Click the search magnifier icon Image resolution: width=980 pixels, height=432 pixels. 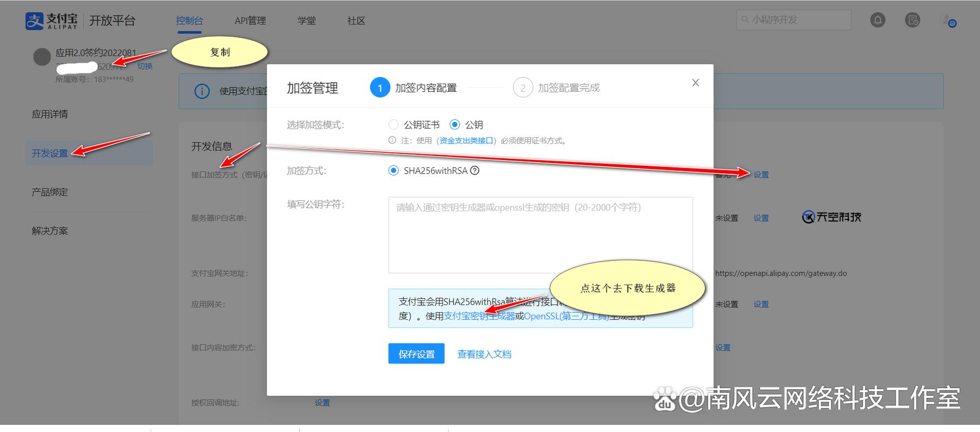[745, 20]
